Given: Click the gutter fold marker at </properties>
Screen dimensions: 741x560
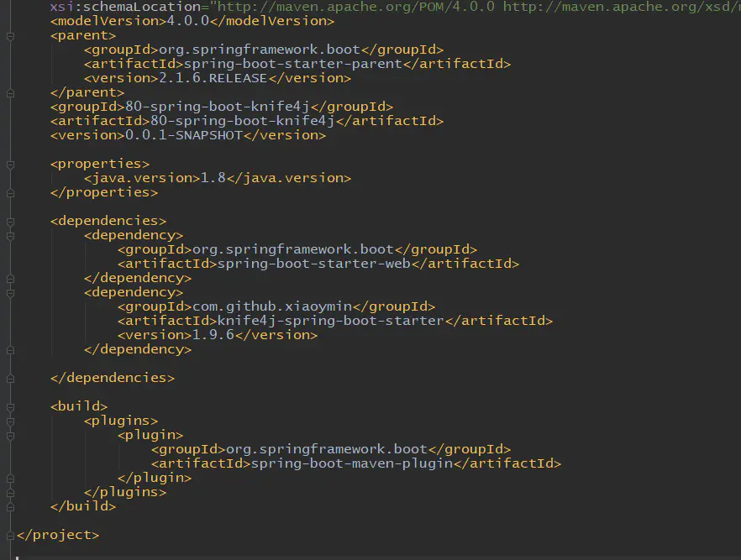Looking at the screenshot, I should click(10, 194).
